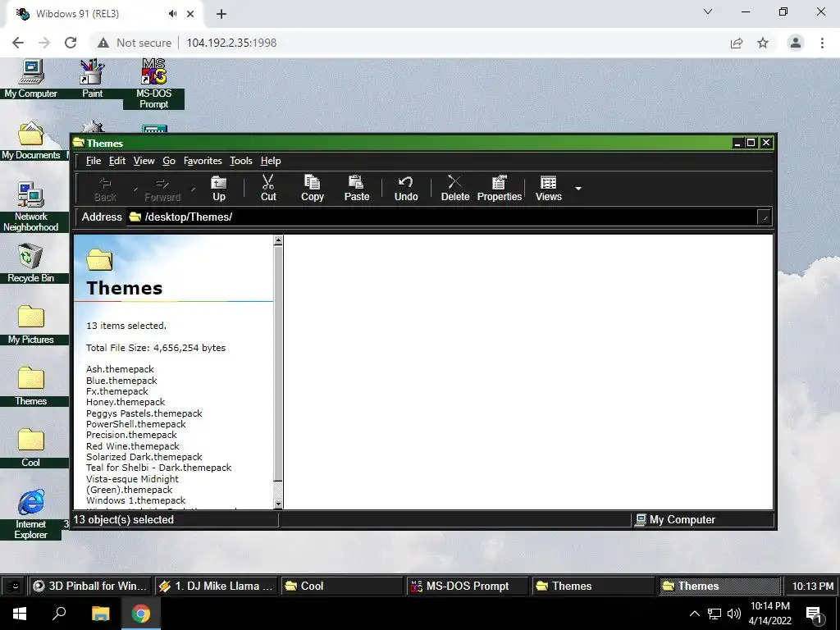Open the Go menu
This screenshot has width=840, height=630.
tap(169, 161)
